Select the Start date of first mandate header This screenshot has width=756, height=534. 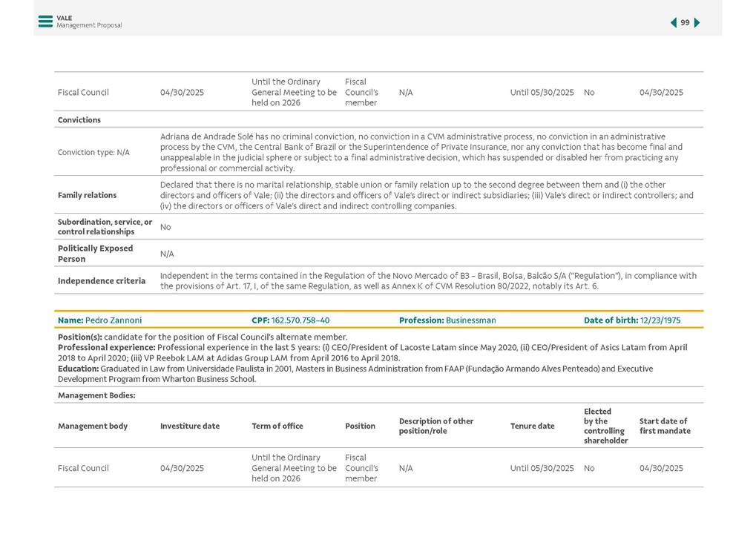pos(665,426)
